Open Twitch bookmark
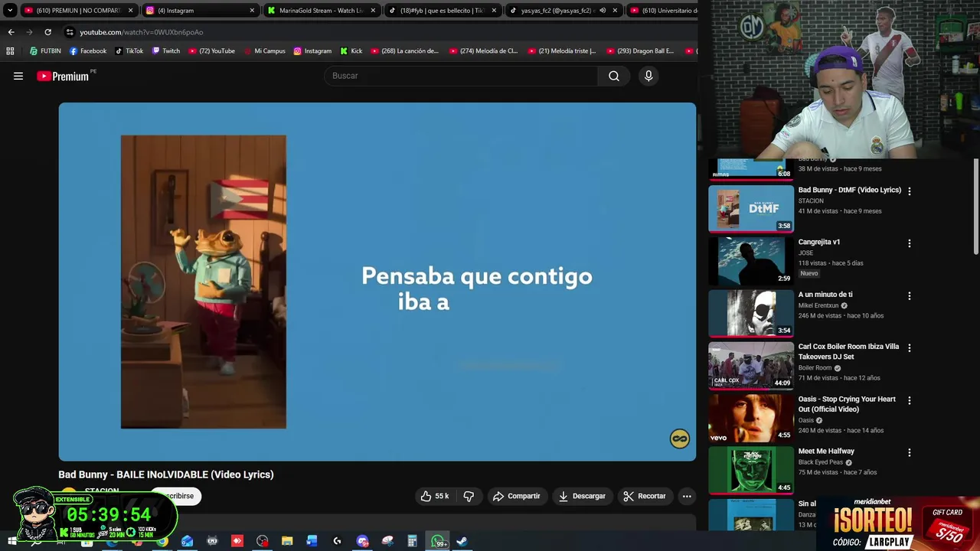Image resolution: width=980 pixels, height=551 pixels. coord(166,51)
